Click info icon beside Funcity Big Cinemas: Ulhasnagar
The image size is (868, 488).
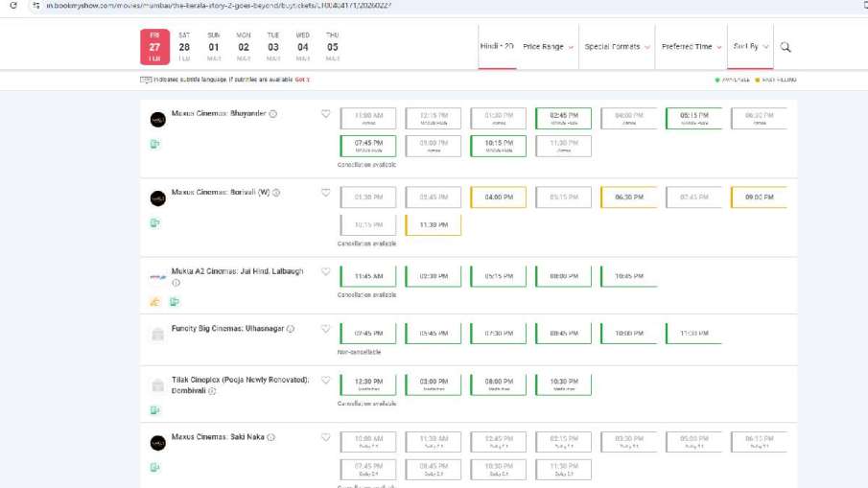click(291, 329)
